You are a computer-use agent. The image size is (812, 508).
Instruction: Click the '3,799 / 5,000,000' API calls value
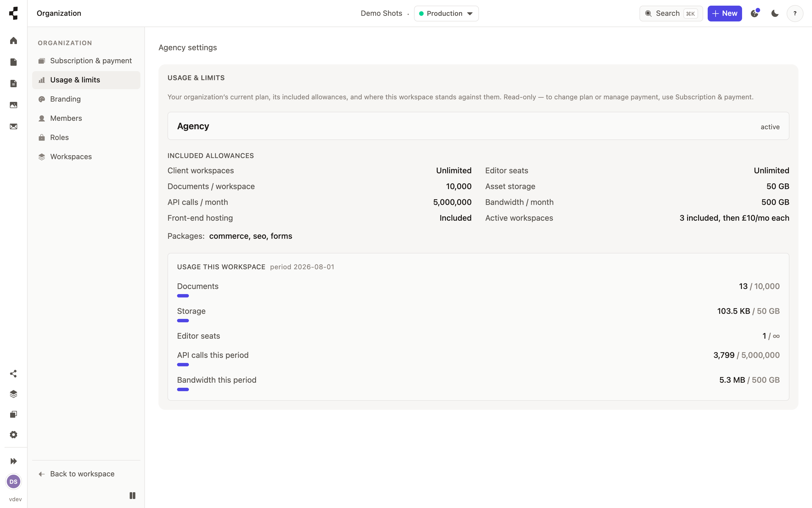746,355
